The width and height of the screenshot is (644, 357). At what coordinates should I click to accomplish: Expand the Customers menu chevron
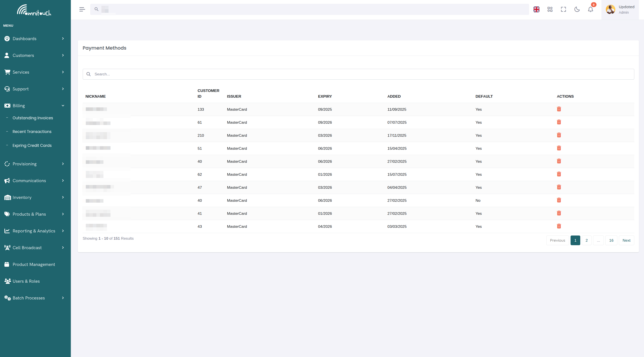[63, 55]
